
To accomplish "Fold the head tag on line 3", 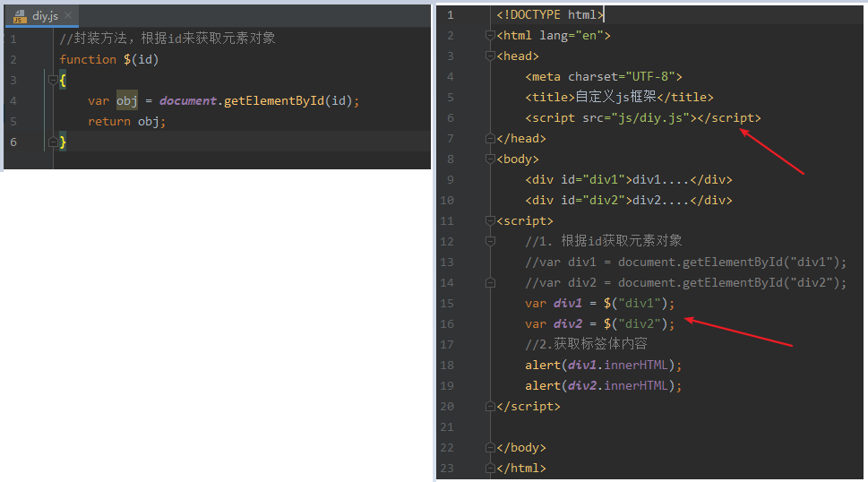I will coord(490,56).
